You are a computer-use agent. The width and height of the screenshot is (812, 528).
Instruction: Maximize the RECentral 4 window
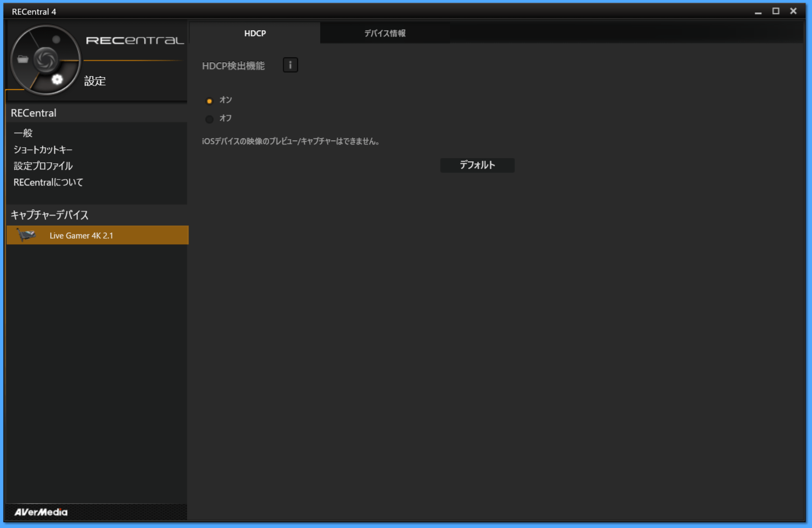[776, 11]
